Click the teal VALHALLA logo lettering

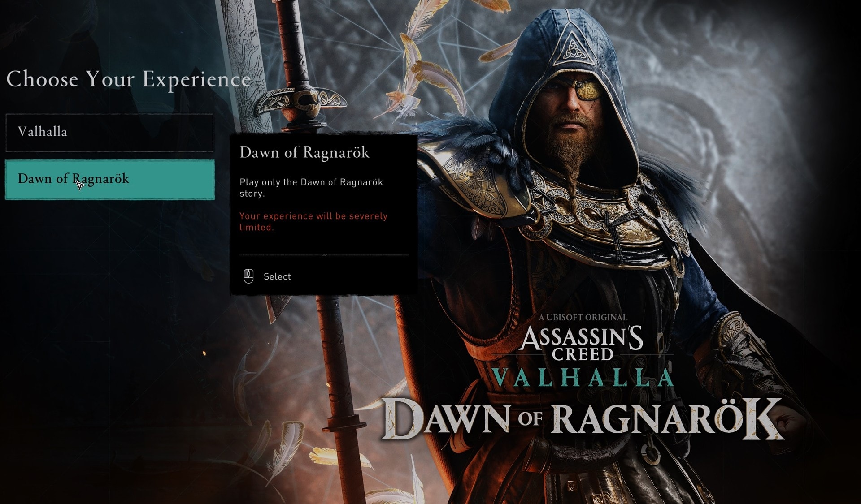[x=583, y=378]
